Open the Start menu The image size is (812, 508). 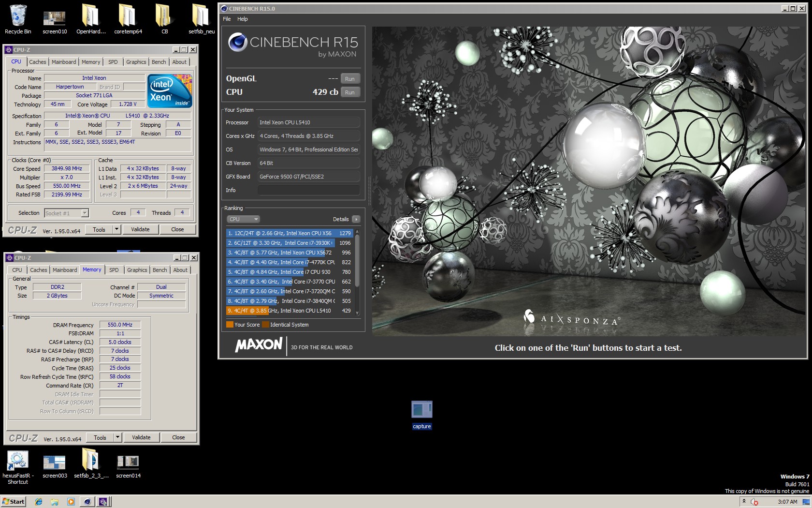point(13,502)
